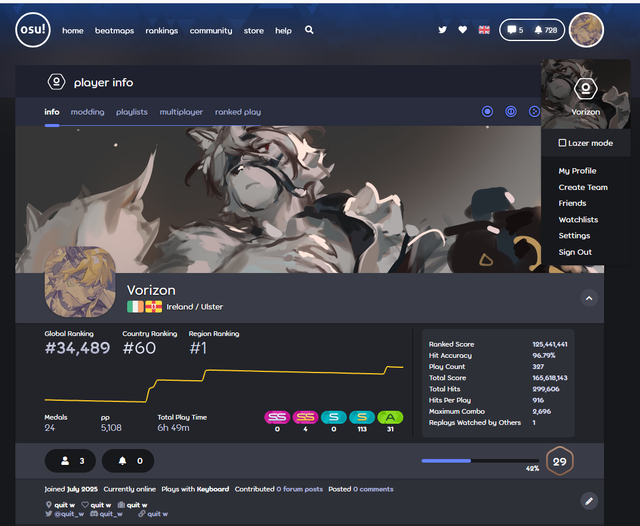This screenshot has height=526, width=640.
Task: Click the followers button showing 3
Action: pos(70,461)
